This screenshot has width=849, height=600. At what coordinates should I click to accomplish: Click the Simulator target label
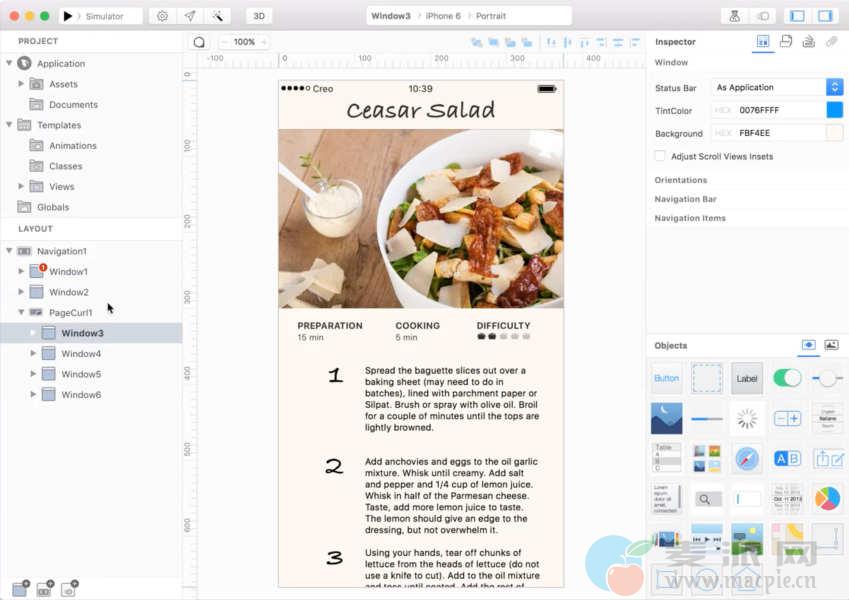point(104,16)
